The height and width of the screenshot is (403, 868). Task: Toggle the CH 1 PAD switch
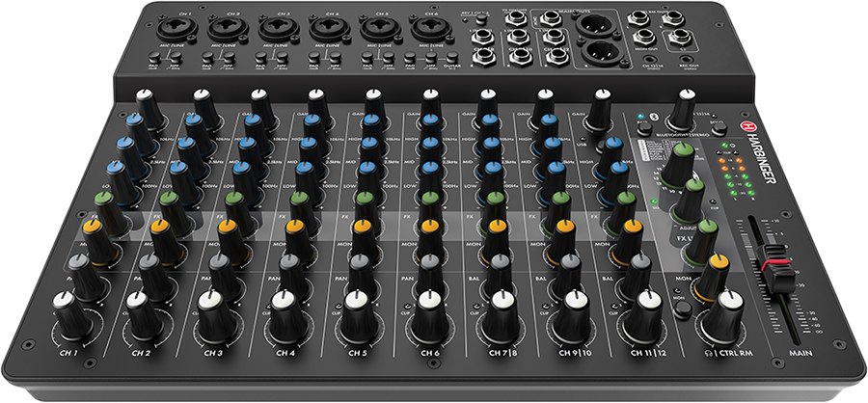[155, 57]
